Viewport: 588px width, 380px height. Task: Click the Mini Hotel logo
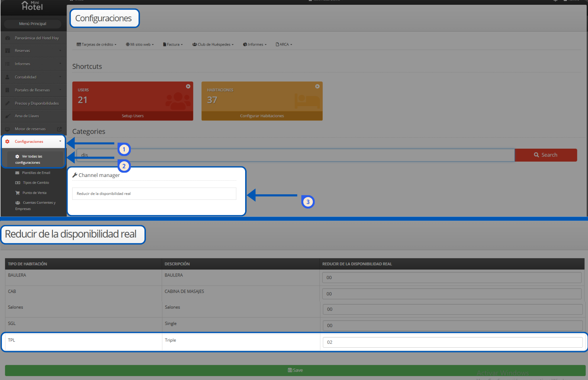tap(32, 6)
